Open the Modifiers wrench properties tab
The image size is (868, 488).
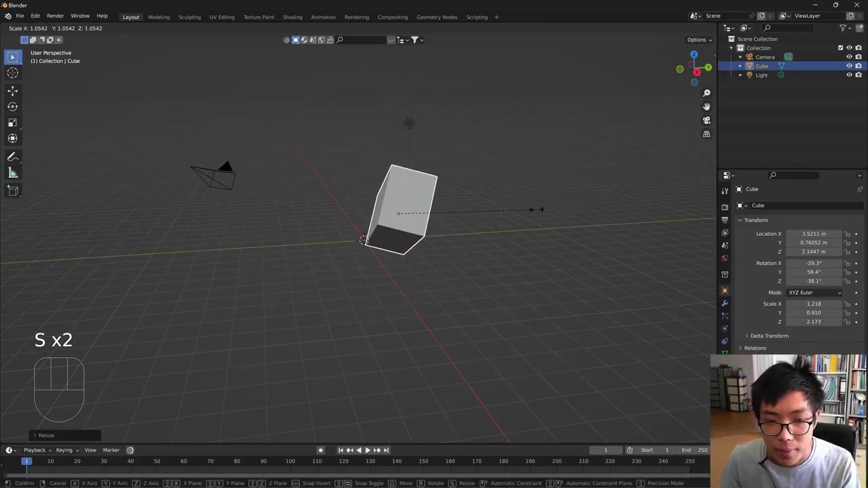click(x=724, y=303)
